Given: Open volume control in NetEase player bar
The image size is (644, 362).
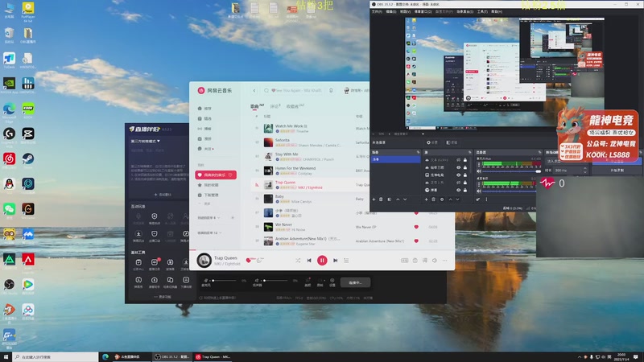Looking at the screenshot, I should (x=435, y=260).
